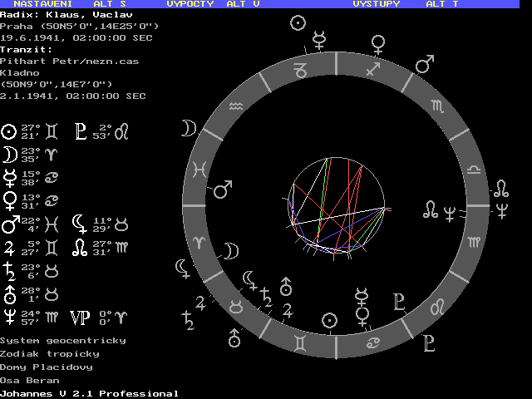Select the Mercury glyph in the positions table
The width and height of the screenshot is (532, 399).
9,178
